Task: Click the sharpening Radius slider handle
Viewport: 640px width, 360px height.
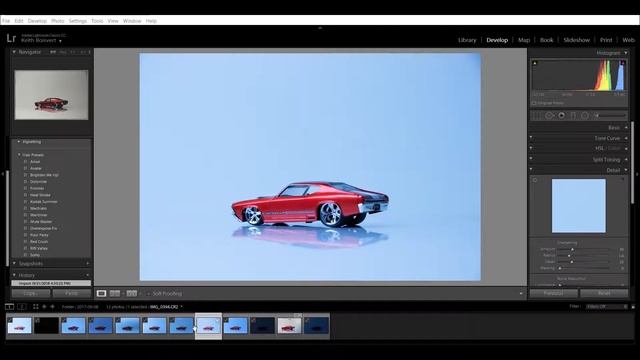Action: coord(569,256)
